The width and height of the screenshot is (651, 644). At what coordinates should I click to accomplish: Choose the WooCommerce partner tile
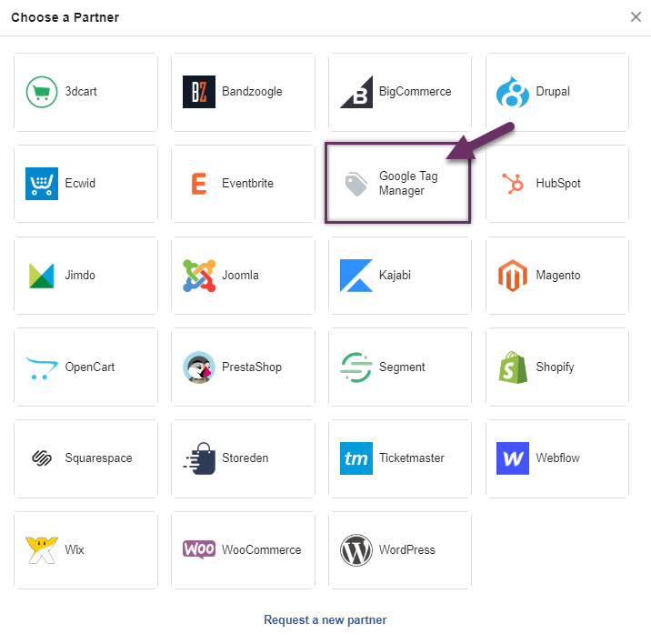(243, 550)
